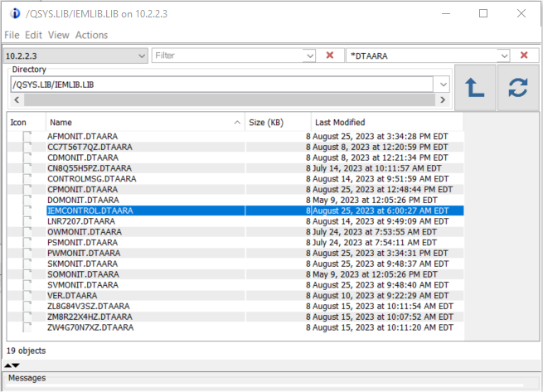Open the Actions menu

pos(91,35)
